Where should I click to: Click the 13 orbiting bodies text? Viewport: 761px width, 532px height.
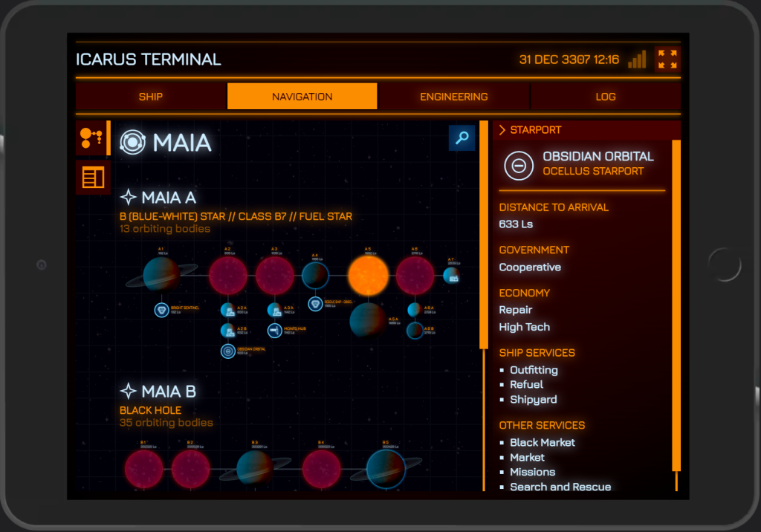tap(165, 229)
